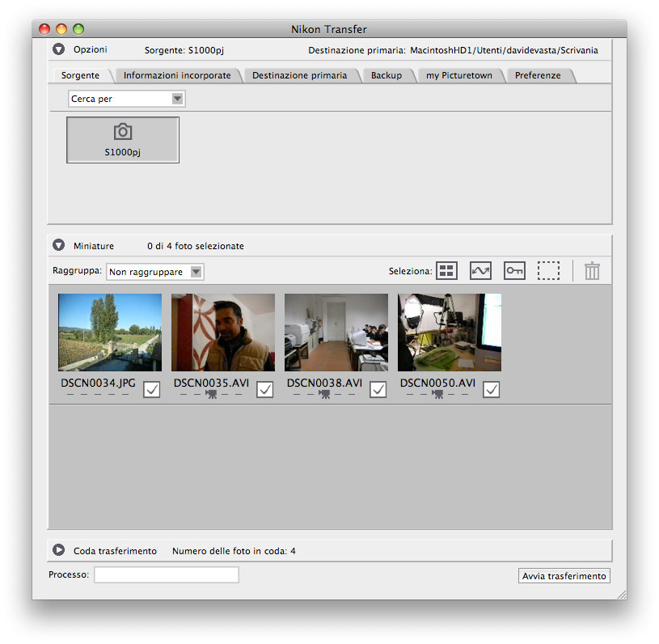The height and width of the screenshot is (644, 659).
Task: Toggle the checkbox for DSCN0034.JPG
Action: click(151, 389)
